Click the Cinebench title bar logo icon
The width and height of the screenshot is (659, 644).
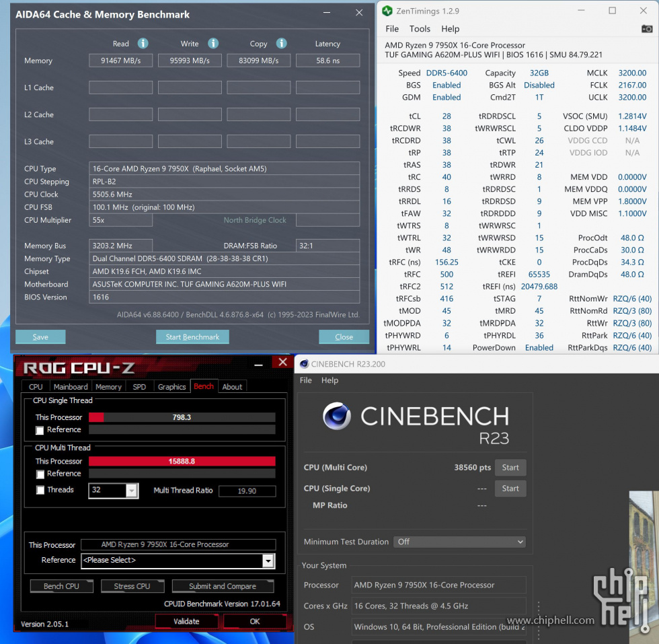coord(304,364)
